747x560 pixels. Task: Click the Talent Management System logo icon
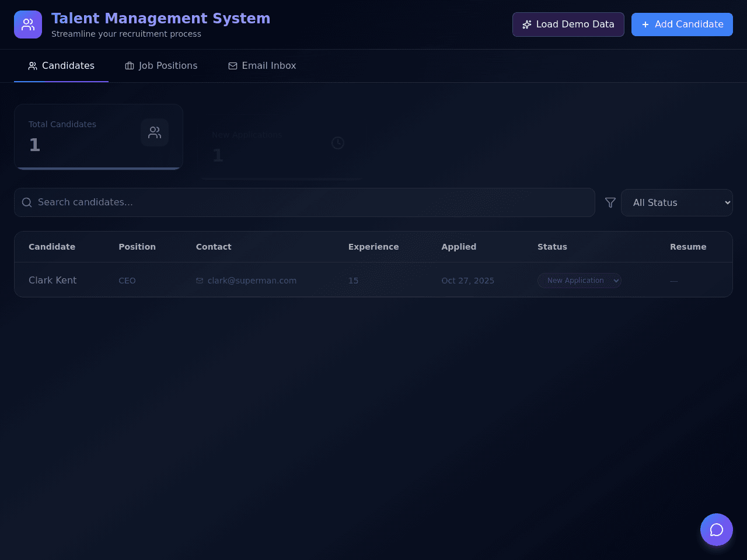pos(28,24)
